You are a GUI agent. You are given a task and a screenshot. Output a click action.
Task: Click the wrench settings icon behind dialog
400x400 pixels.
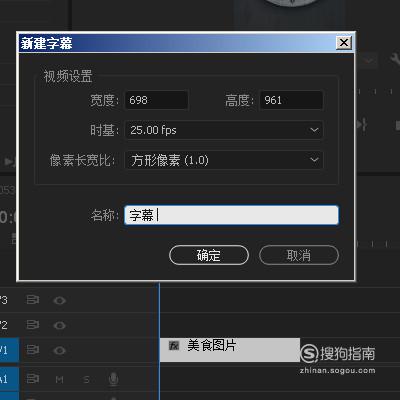point(395,59)
